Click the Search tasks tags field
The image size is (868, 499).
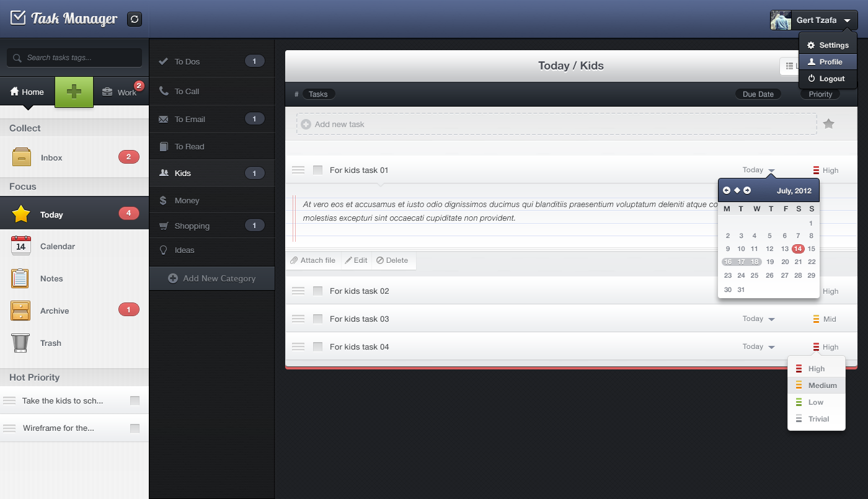pyautogui.click(x=74, y=58)
